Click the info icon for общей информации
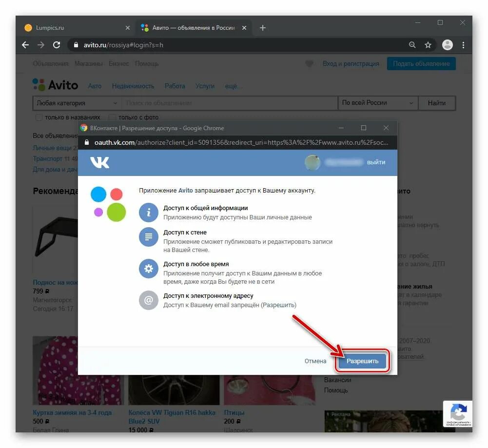Image resolution: width=488 pixels, height=448 pixels. tap(149, 213)
